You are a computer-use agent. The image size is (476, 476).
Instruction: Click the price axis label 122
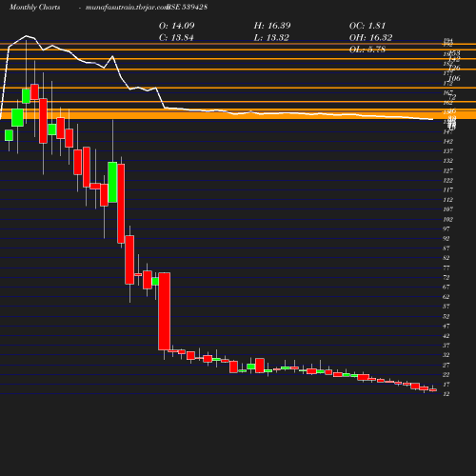447,180
